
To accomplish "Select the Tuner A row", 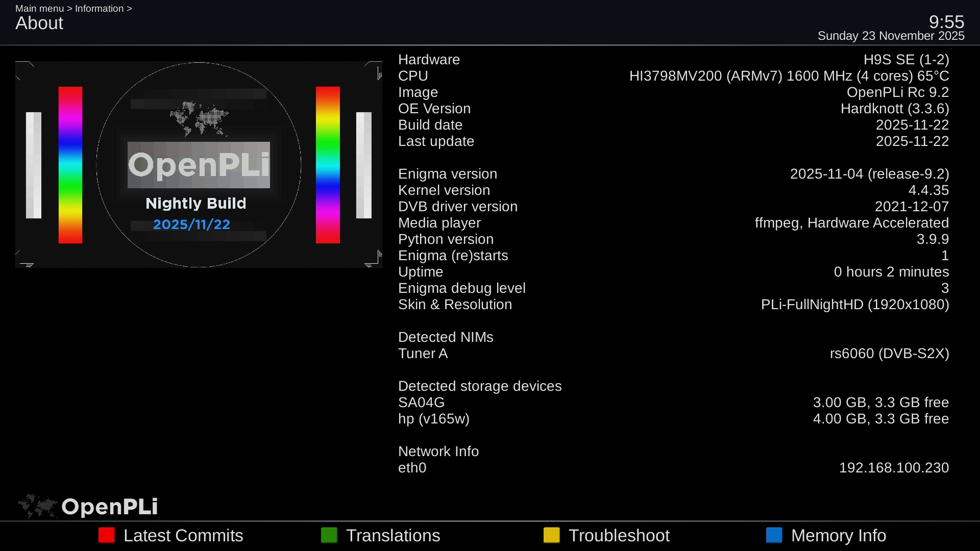I will (x=423, y=353).
